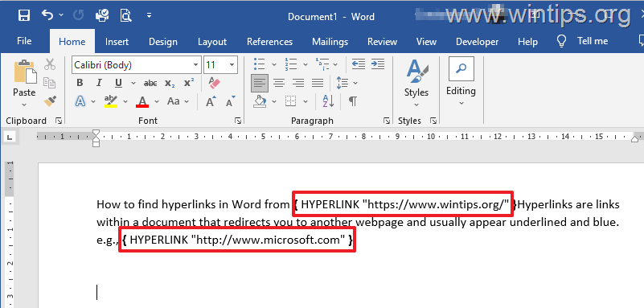The width and height of the screenshot is (644, 308).
Task: Switch to the Layout tab
Action: coord(212,42)
